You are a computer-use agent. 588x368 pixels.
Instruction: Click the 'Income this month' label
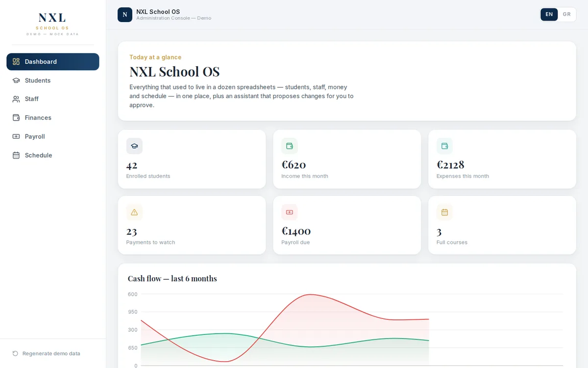click(305, 176)
